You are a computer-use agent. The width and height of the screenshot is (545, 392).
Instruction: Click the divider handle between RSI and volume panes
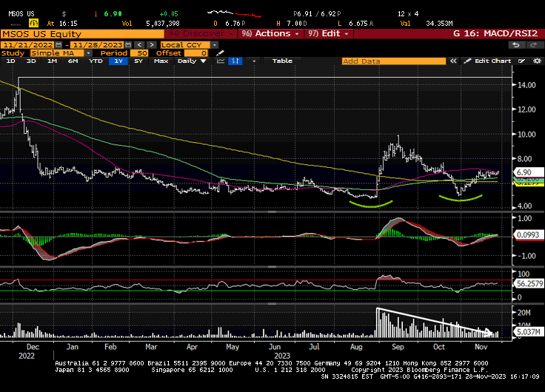pyautogui.click(x=272, y=304)
